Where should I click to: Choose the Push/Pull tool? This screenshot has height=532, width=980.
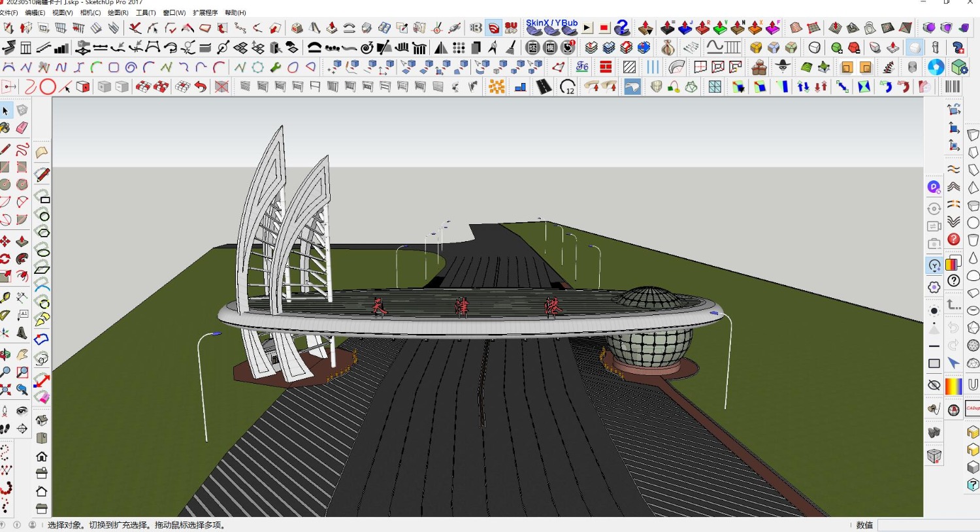click(x=22, y=241)
